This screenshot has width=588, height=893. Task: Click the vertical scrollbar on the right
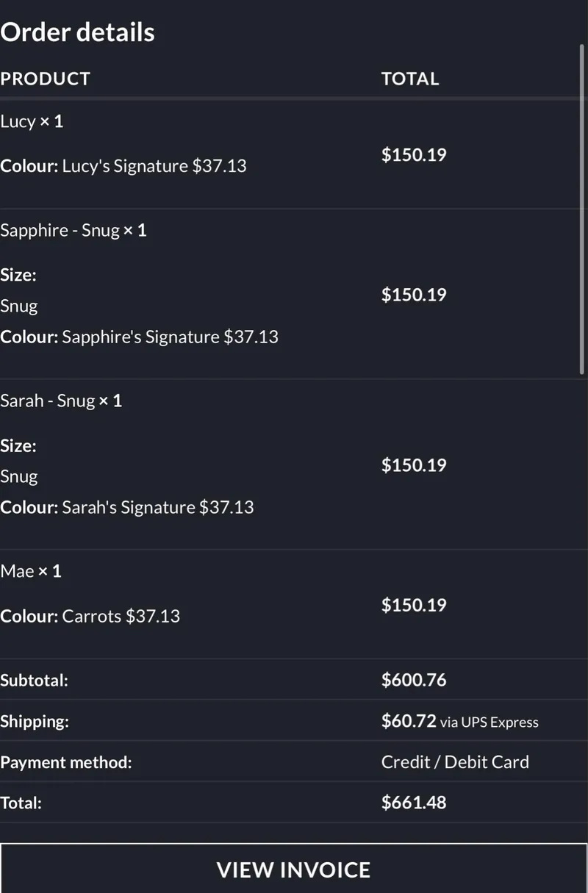point(582,209)
